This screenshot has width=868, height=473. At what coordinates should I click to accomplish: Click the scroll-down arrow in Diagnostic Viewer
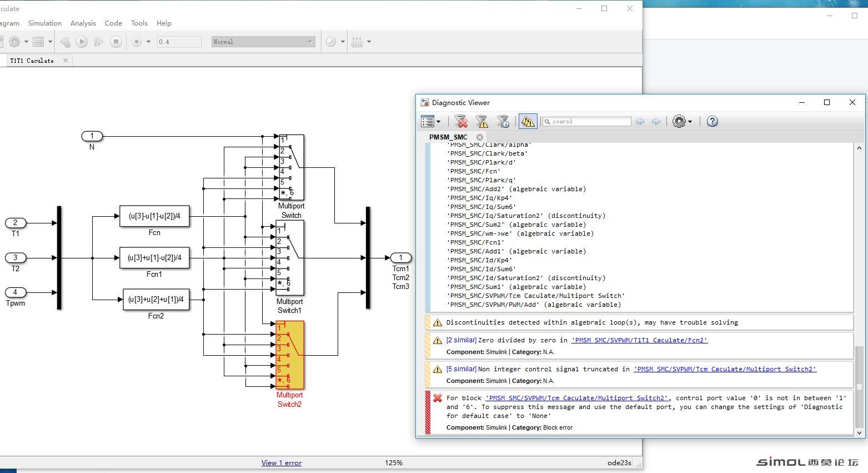859,432
